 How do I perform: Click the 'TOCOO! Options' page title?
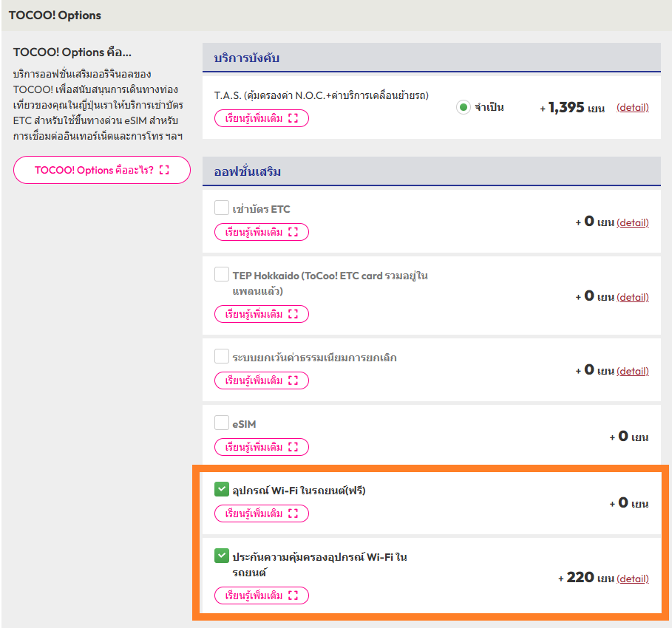tap(55, 16)
